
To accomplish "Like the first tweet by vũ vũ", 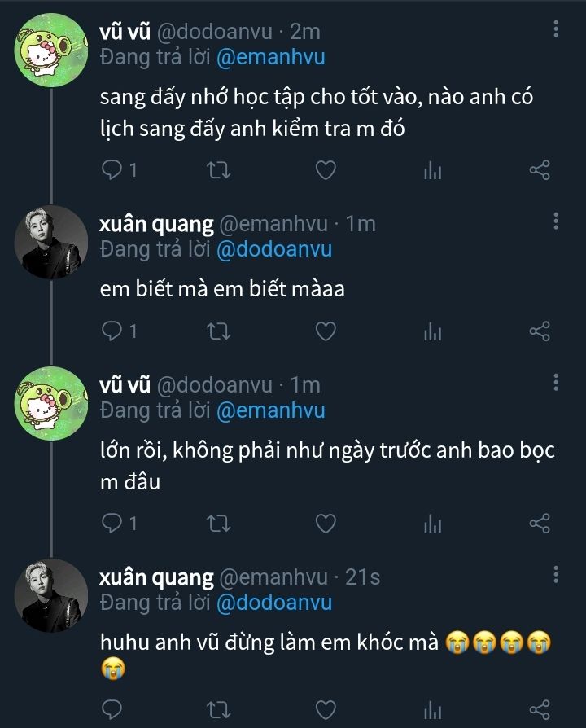I will point(326,170).
